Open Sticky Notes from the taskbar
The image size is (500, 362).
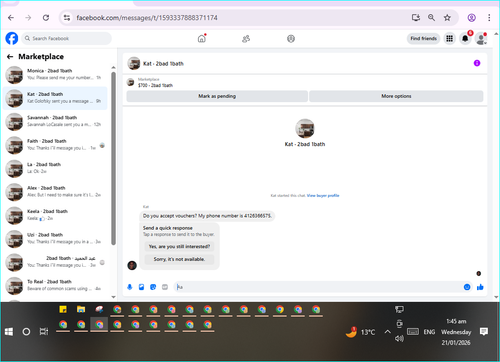(63, 309)
